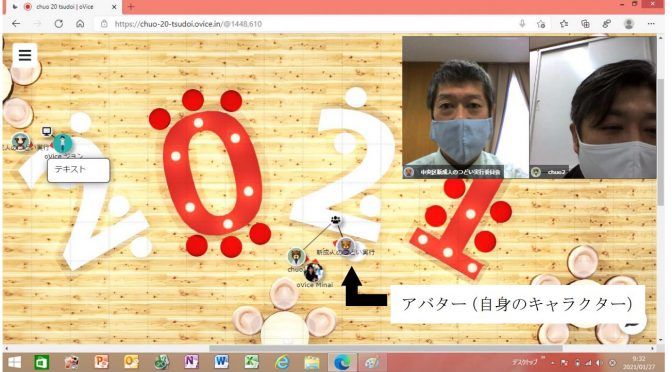Click the browser back arrow
Screen dimensions: 672x372
pyautogui.click(x=16, y=24)
